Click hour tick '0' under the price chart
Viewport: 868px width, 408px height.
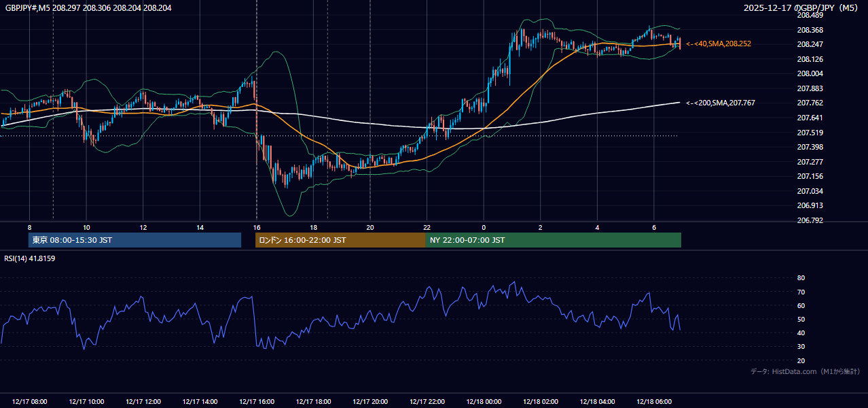tap(484, 227)
